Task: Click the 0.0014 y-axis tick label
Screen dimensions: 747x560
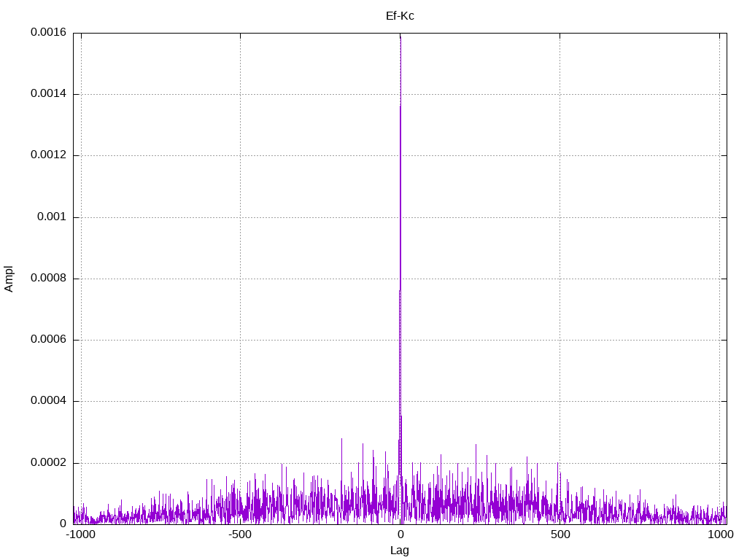Action: [x=49, y=93]
